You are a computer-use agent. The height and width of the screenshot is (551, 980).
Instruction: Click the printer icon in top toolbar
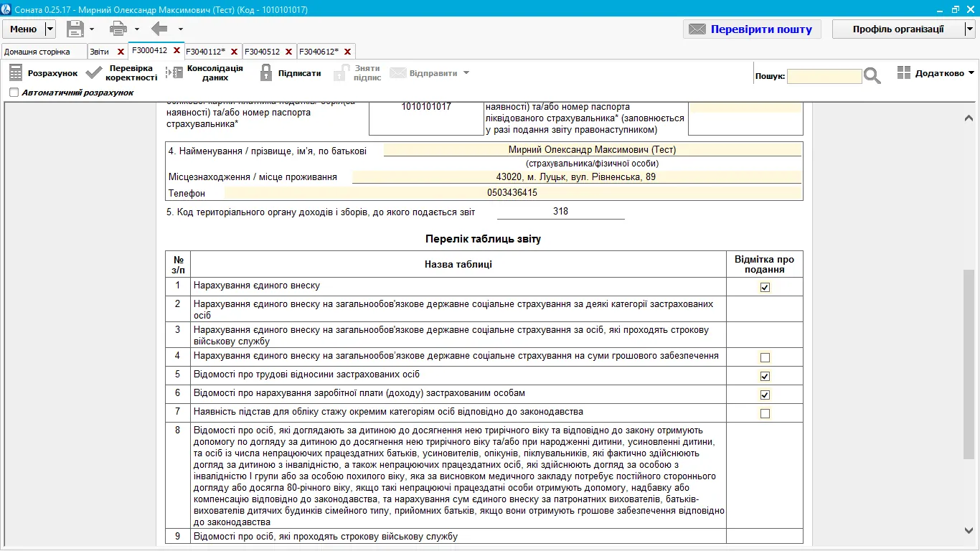118,29
